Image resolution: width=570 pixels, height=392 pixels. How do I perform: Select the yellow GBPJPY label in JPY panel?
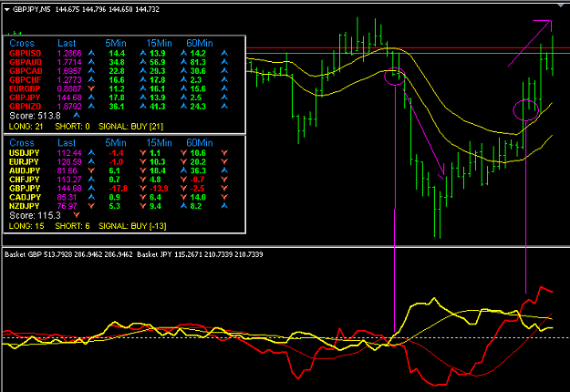tap(25, 188)
